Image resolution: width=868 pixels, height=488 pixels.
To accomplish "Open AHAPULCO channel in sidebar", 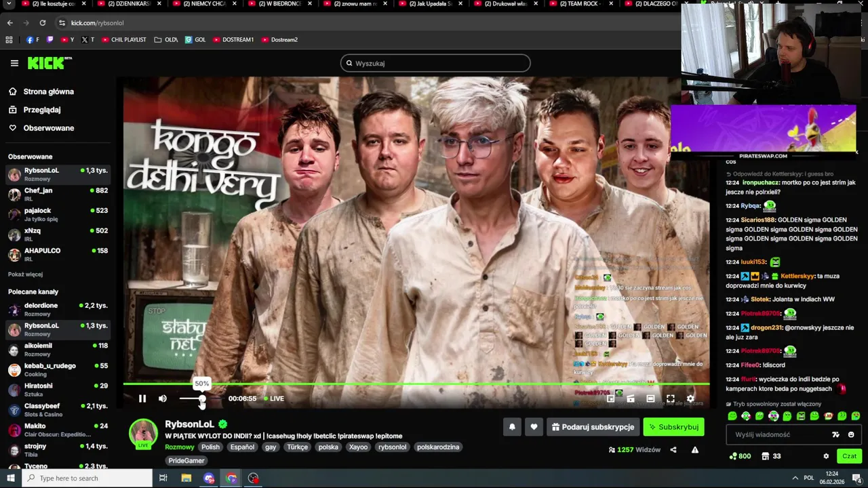I will click(x=58, y=255).
